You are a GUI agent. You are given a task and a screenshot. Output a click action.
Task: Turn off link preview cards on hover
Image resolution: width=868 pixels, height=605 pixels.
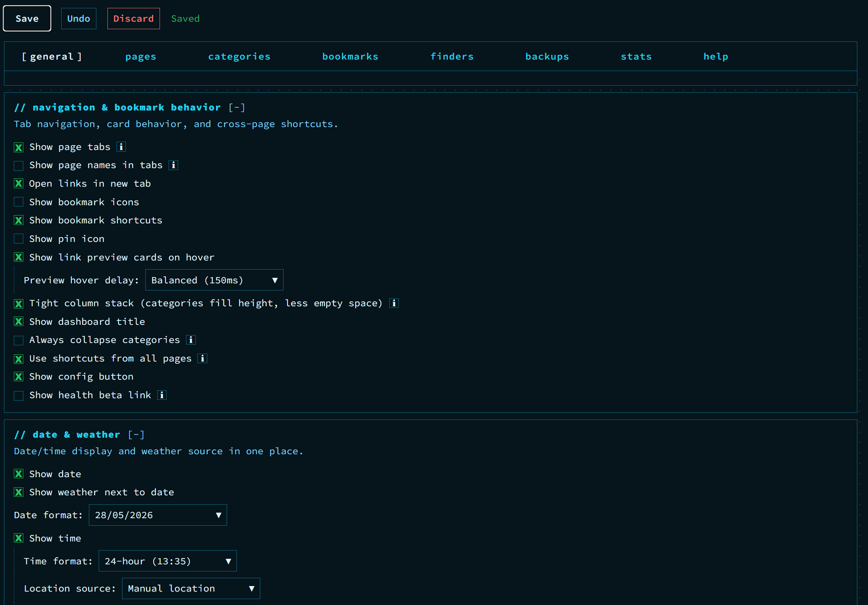point(19,257)
